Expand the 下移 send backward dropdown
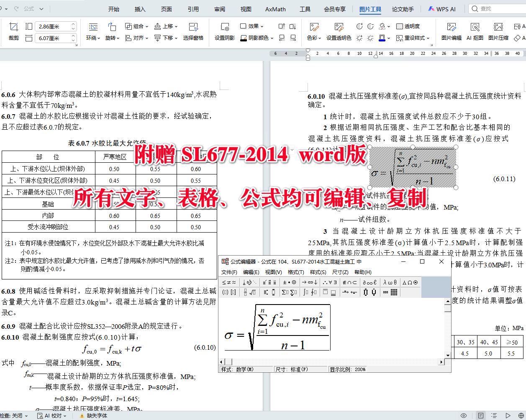The image size is (526, 420). 166,38
